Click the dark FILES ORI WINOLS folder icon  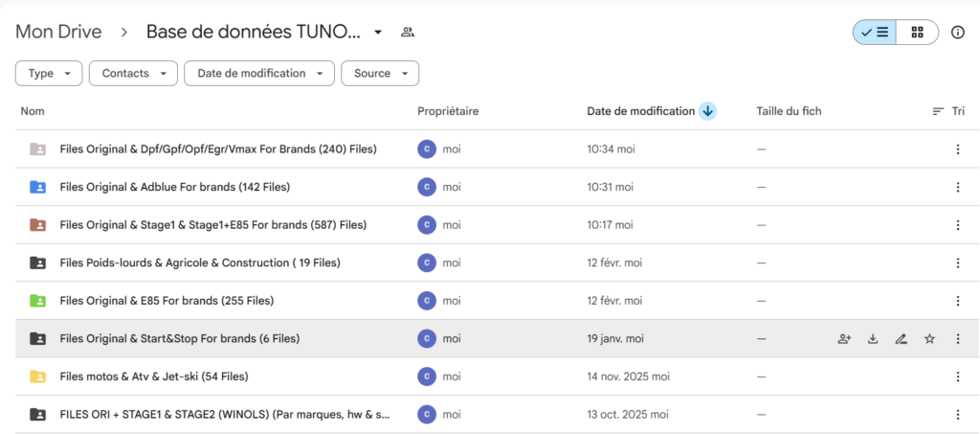tap(37, 414)
